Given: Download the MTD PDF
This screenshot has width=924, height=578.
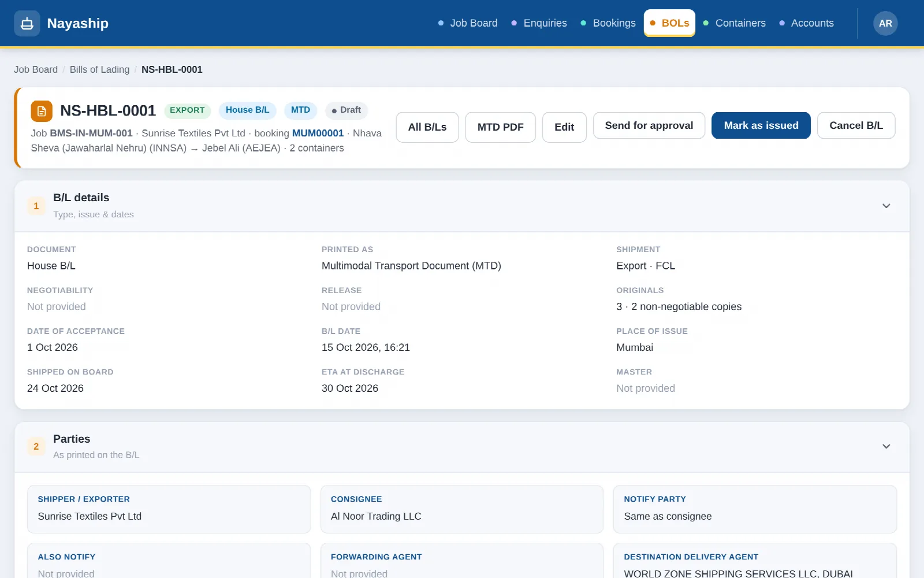Looking at the screenshot, I should coord(501,127).
